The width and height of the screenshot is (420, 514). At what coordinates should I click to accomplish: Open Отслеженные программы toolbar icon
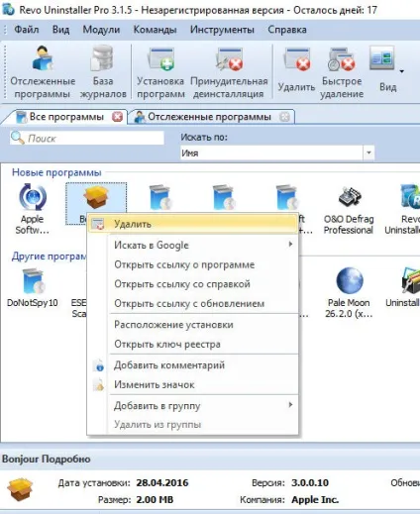(43, 72)
